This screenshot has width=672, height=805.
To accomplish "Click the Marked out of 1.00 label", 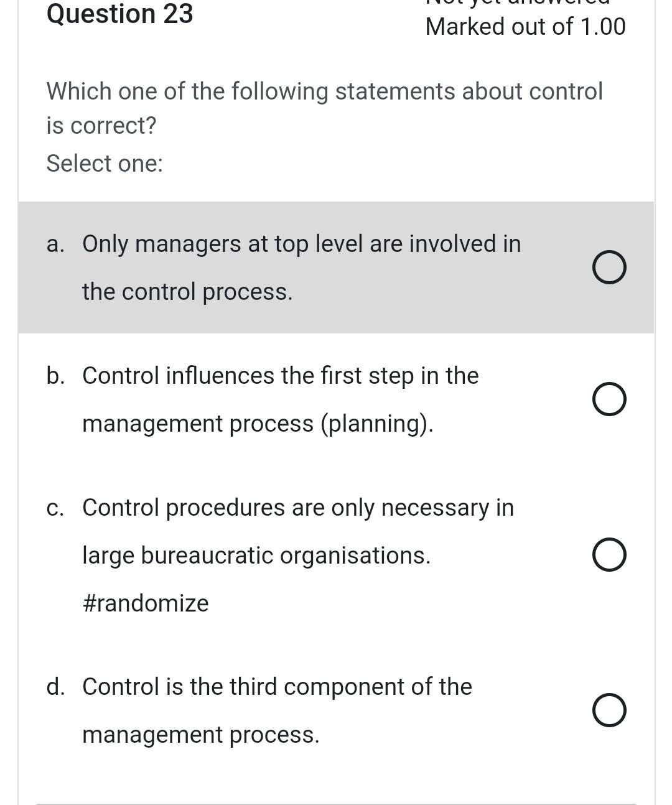I will [x=526, y=26].
